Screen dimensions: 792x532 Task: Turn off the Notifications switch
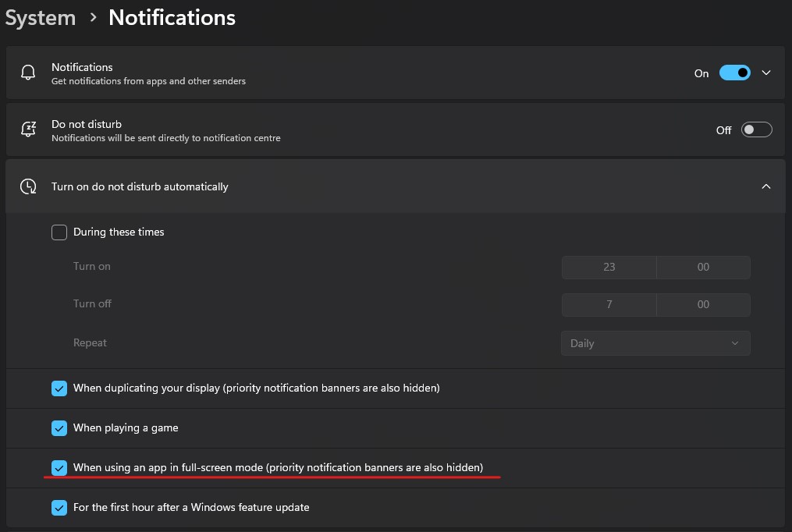(x=734, y=72)
